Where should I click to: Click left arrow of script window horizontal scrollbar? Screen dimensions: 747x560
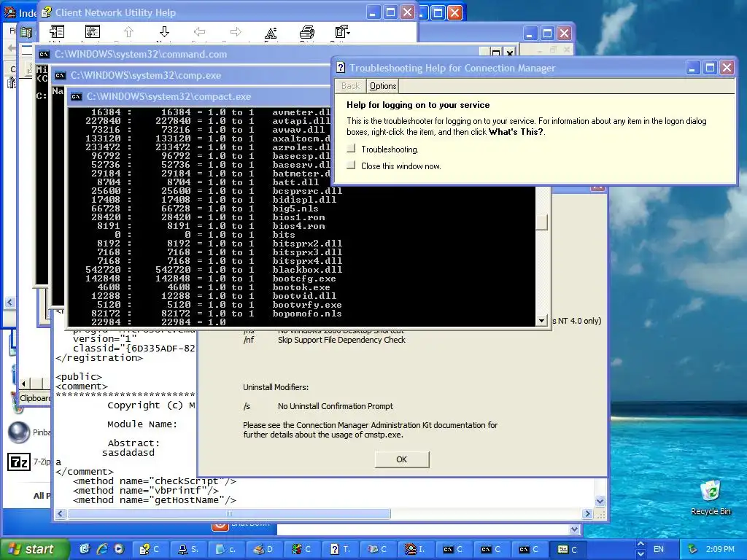point(60,514)
